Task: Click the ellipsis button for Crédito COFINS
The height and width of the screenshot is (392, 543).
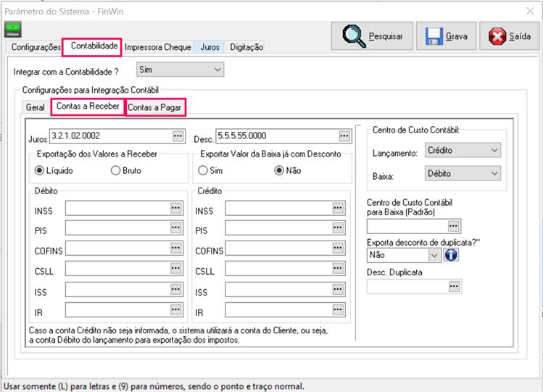Action: [x=338, y=249]
